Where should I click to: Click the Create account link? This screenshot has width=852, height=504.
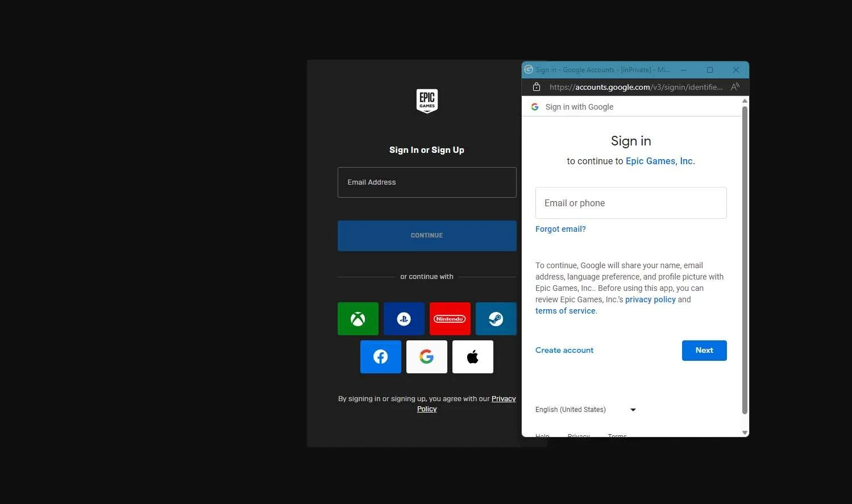coord(564,350)
